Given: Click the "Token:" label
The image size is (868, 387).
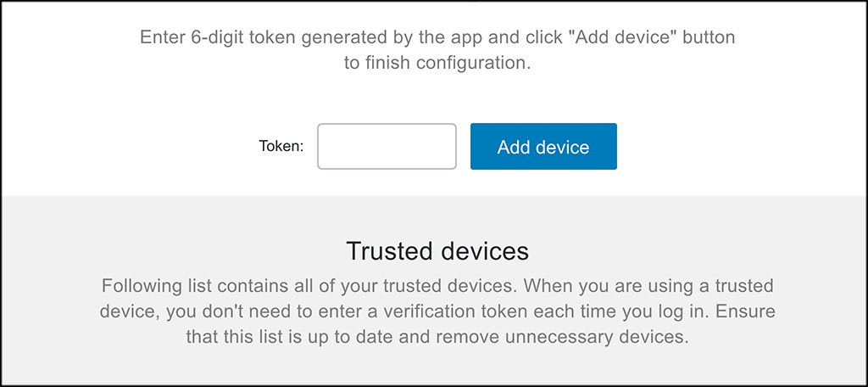Looking at the screenshot, I should [281, 147].
